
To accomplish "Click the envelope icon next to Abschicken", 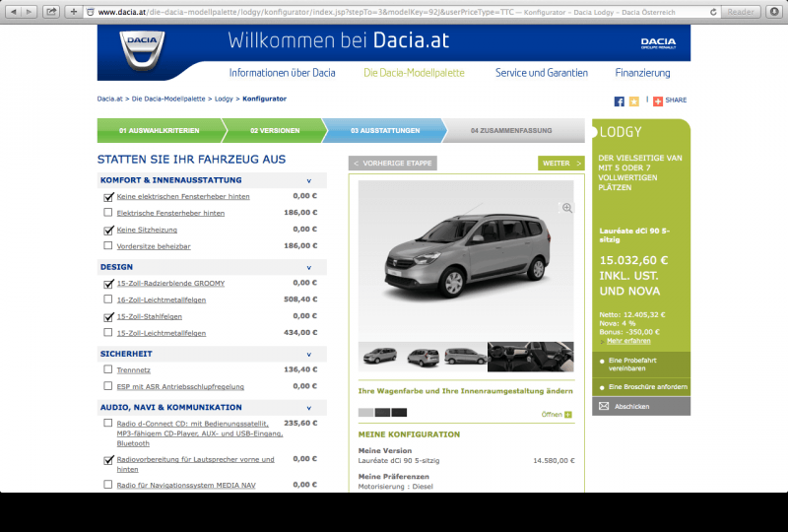I will [x=604, y=406].
